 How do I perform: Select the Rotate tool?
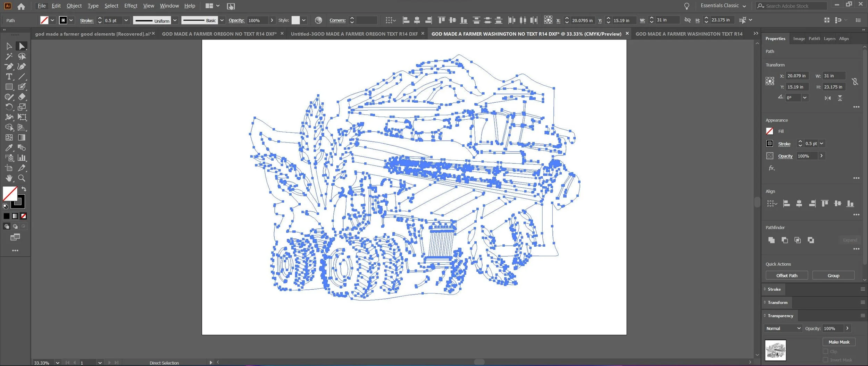(x=9, y=107)
